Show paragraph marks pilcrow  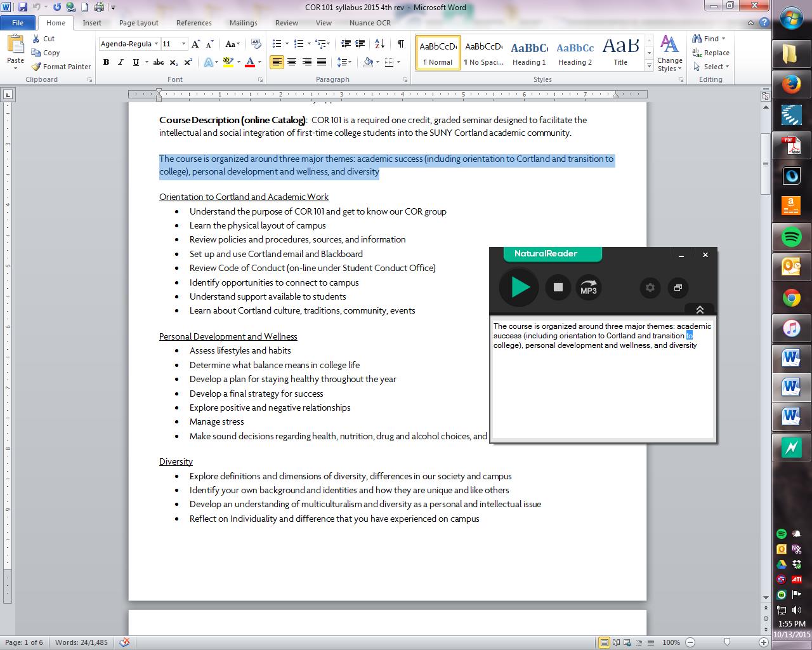tap(400, 44)
